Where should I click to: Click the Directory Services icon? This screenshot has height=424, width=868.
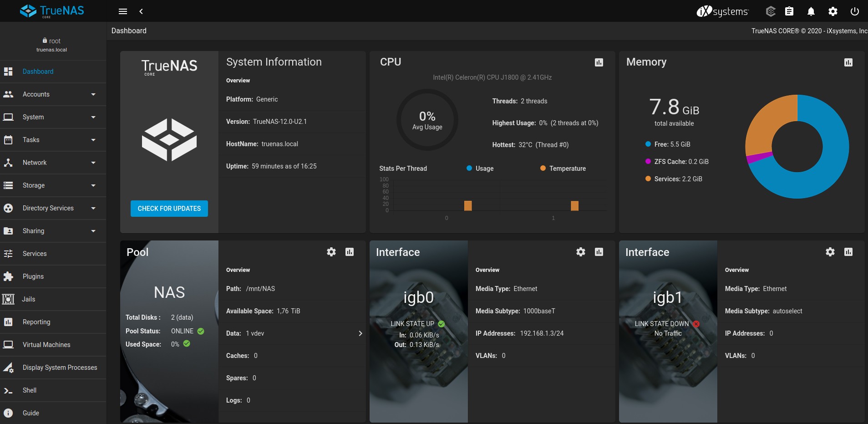click(x=8, y=208)
